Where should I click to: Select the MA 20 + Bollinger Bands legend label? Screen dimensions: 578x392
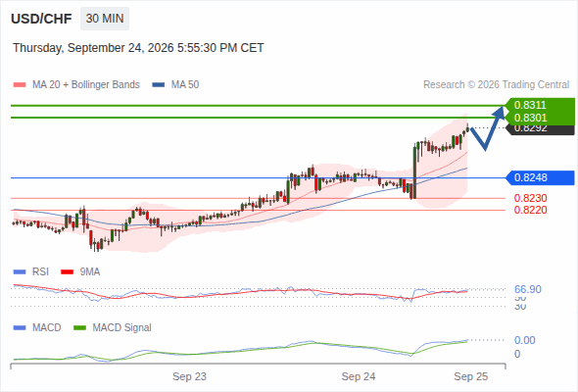[86, 85]
